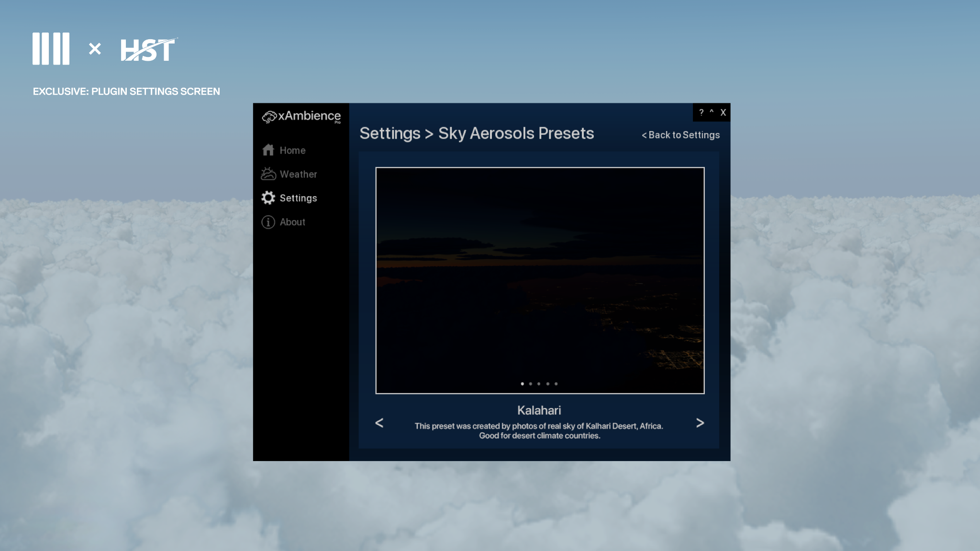Open the About menu item

pyautogui.click(x=292, y=222)
